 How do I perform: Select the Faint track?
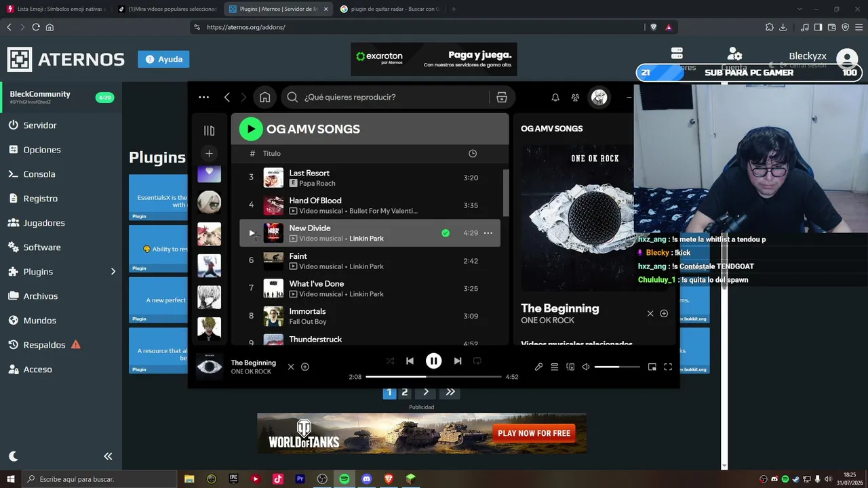tap(370, 261)
